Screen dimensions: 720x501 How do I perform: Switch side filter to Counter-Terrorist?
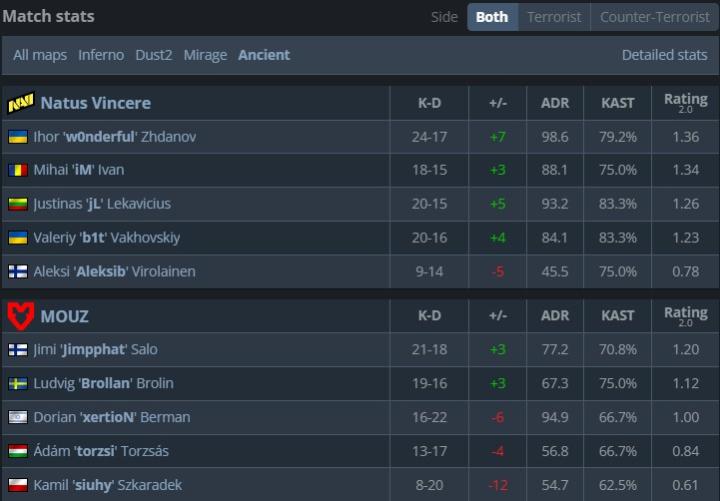[655, 17]
